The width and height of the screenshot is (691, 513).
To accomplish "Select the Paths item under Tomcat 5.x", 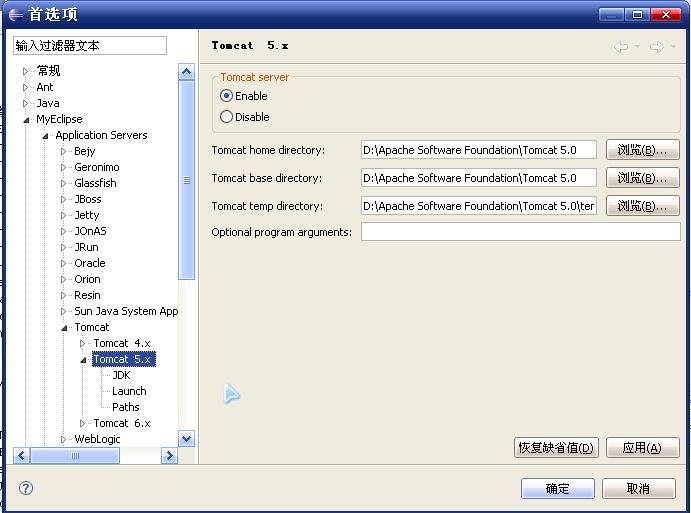I will (x=126, y=407).
